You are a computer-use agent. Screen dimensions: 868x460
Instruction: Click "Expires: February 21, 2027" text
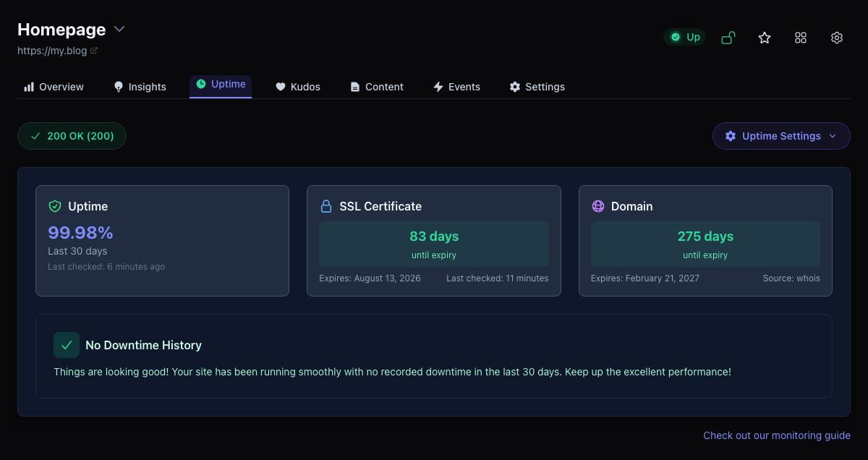tap(645, 278)
